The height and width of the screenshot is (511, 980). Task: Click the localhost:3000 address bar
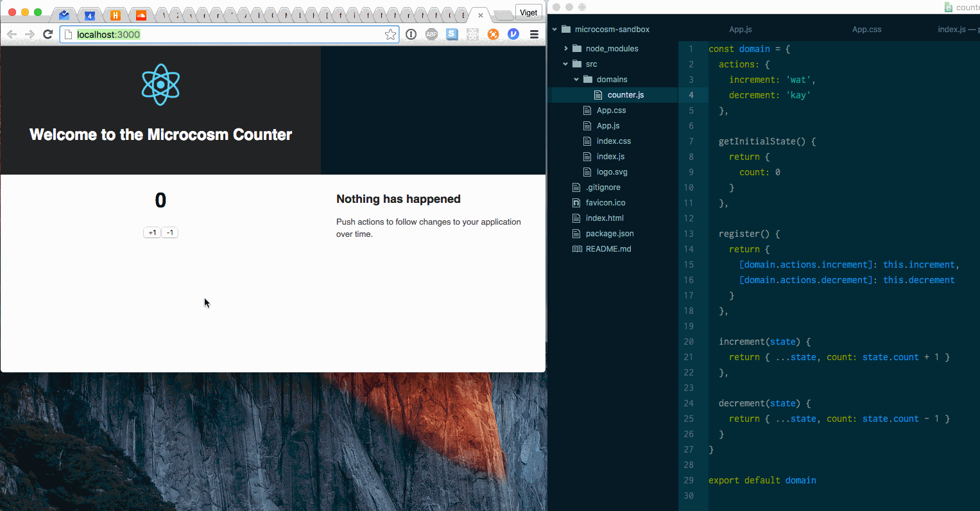(x=229, y=35)
